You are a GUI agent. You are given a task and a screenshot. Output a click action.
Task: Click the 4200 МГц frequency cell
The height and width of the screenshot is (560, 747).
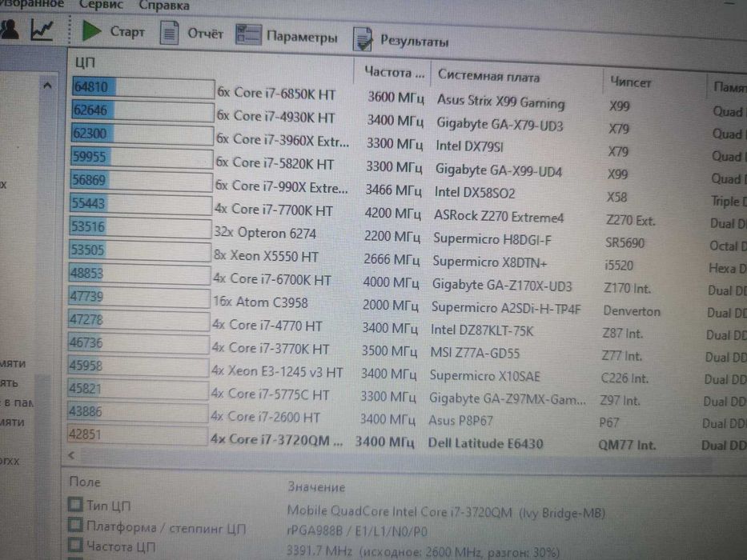click(x=393, y=213)
